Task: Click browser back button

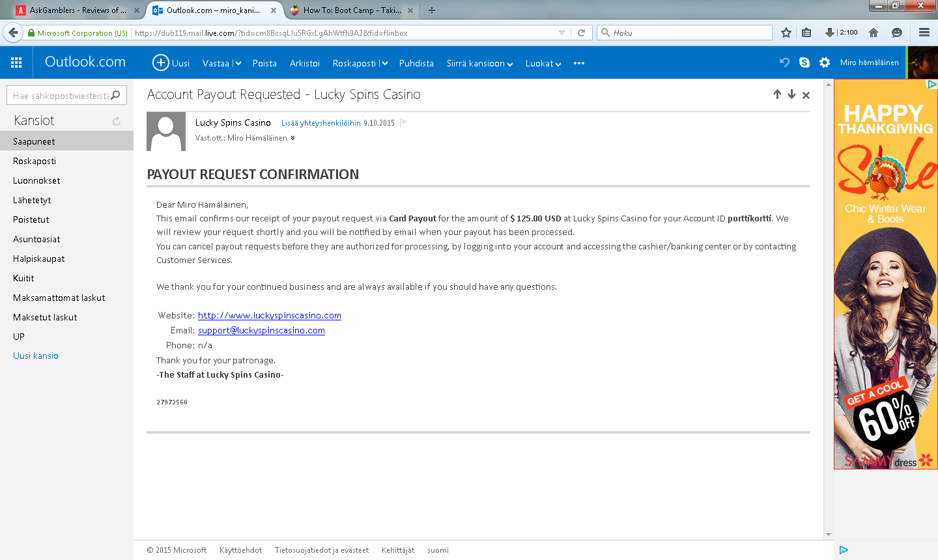Action: pos(13,33)
